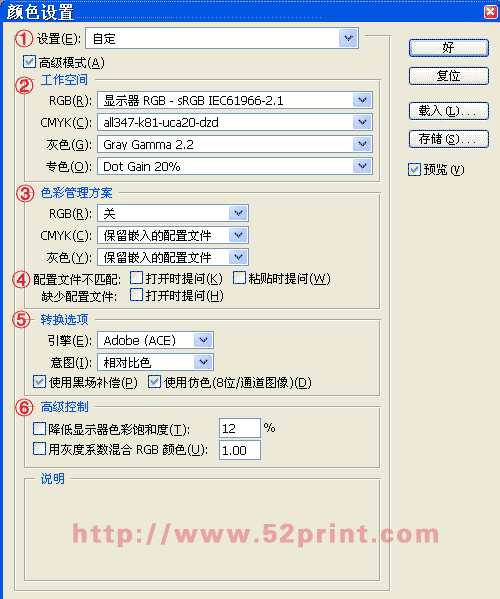Viewport: 500px width, 599px height.
Task: Click the 高级控制 section heading
Action: [x=64, y=407]
